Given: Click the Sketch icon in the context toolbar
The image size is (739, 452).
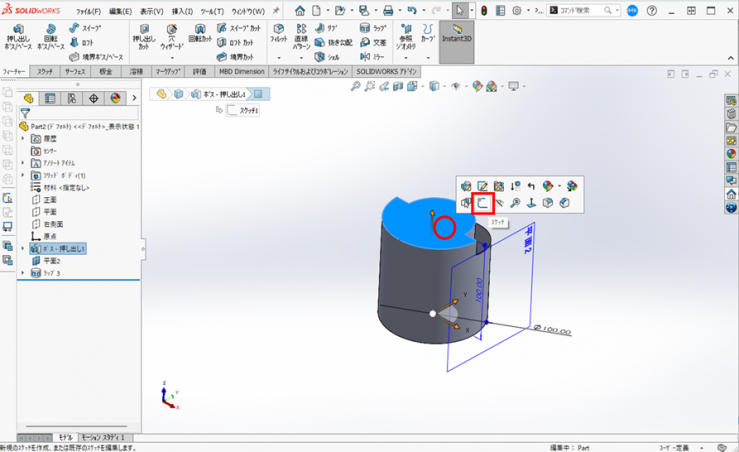Looking at the screenshot, I should click(482, 203).
